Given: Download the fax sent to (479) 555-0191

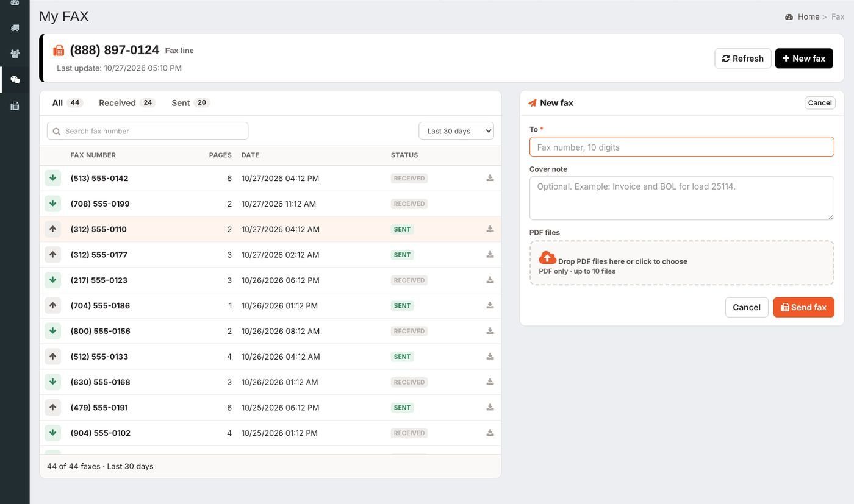Looking at the screenshot, I should pos(490,408).
